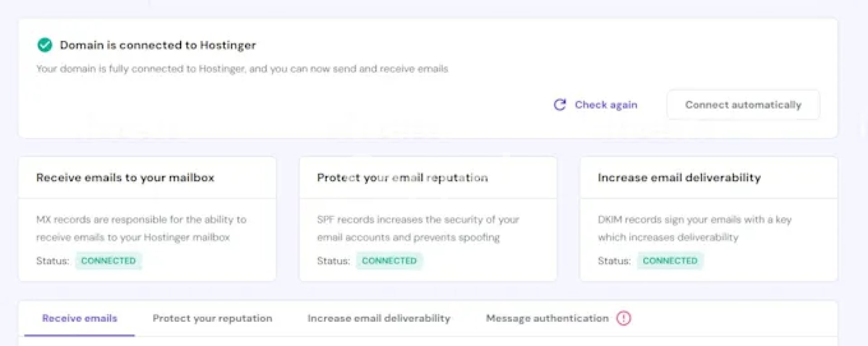Screen dimensions: 868x346
Task: Click the green checkmark success icon
Action: pos(45,45)
